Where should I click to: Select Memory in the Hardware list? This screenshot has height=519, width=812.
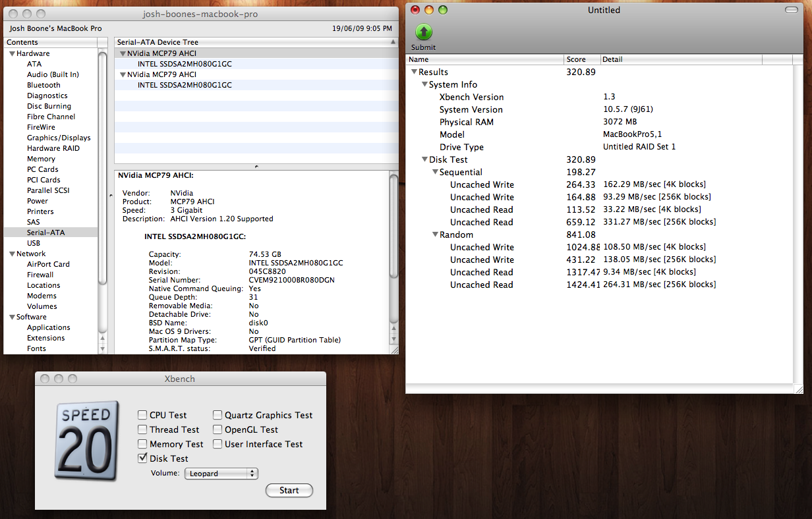(41, 159)
